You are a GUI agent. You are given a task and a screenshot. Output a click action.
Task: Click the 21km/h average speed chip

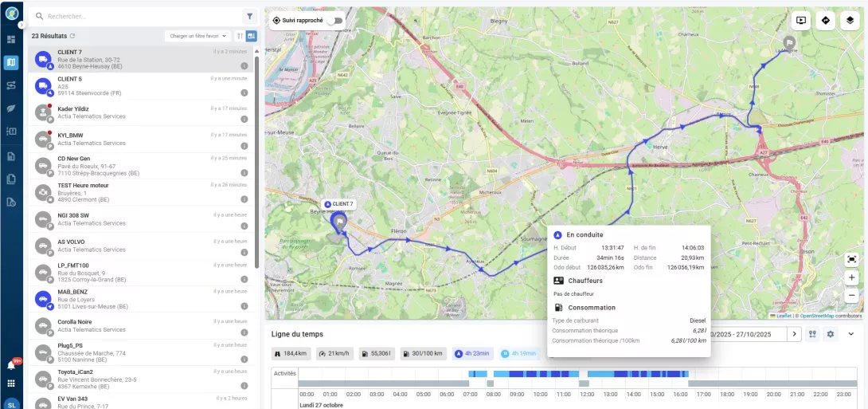coord(335,353)
